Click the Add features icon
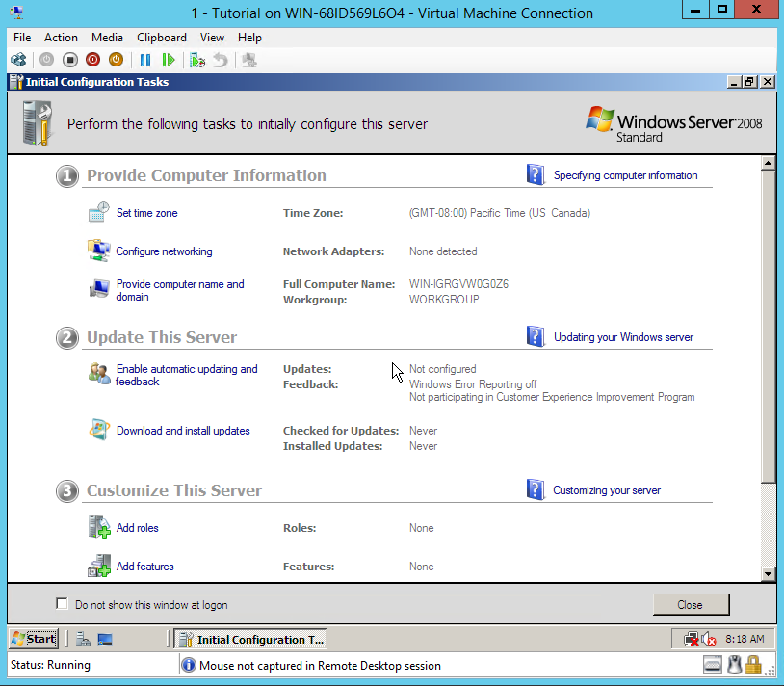The width and height of the screenshot is (784, 686). (99, 566)
